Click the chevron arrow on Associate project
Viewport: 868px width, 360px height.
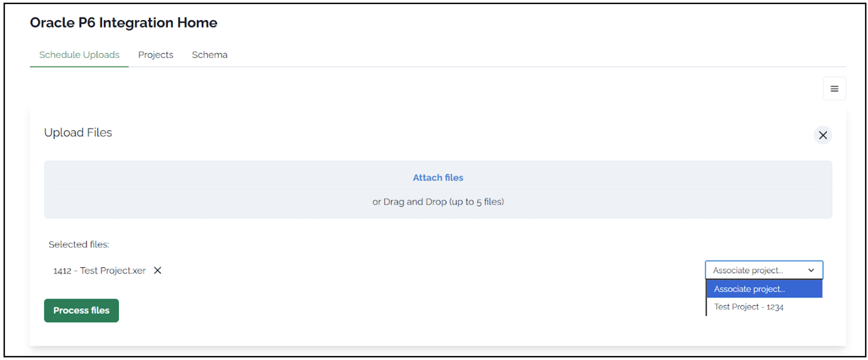pyautogui.click(x=811, y=270)
